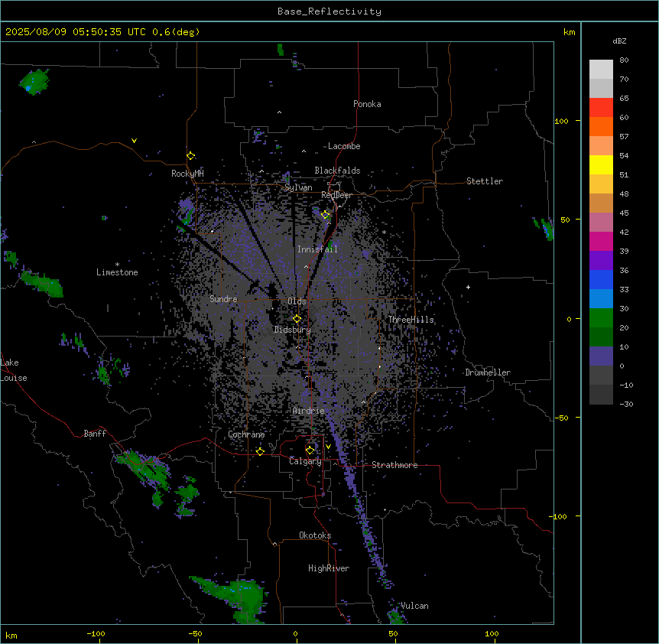Select the yellow diamond marker above the Calgary label
659x644 pixels.
(310, 450)
